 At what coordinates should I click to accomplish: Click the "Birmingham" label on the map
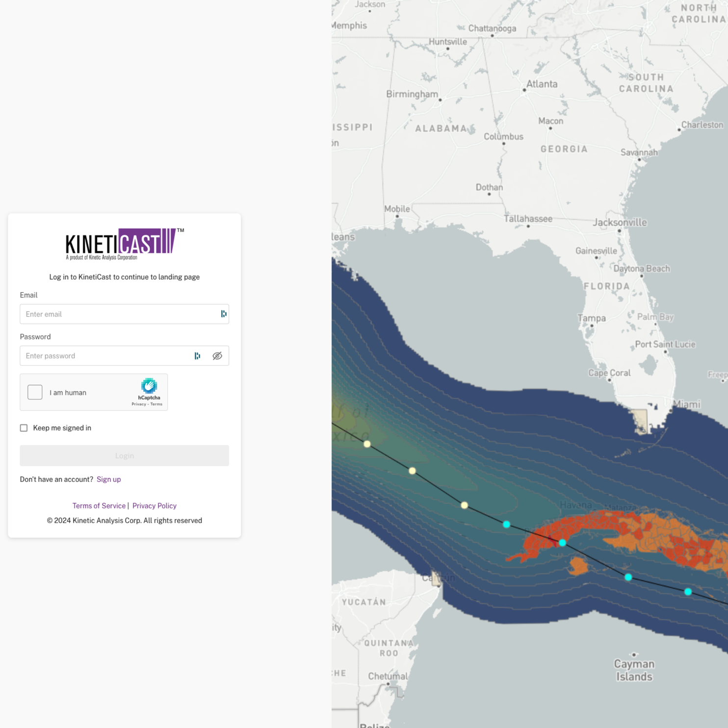(412, 94)
